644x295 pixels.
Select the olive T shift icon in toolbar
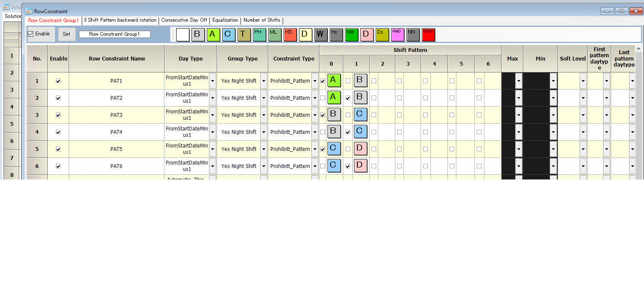[x=244, y=35]
